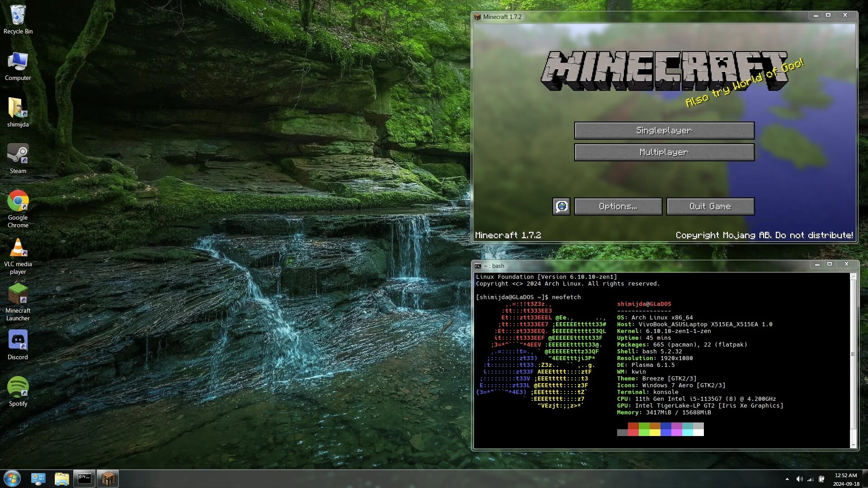
Task: Click the 'Memory: 3417MiB / 15688MiB' line
Action: pos(664,413)
